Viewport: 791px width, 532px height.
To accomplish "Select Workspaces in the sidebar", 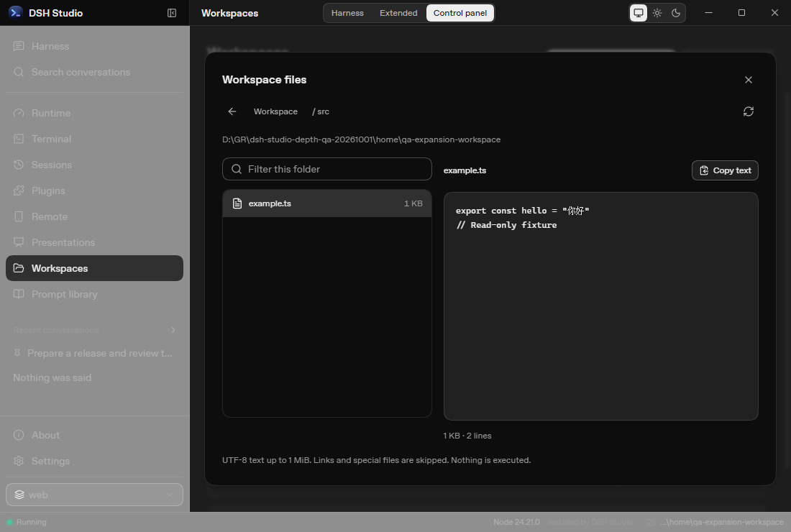I will 95,268.
